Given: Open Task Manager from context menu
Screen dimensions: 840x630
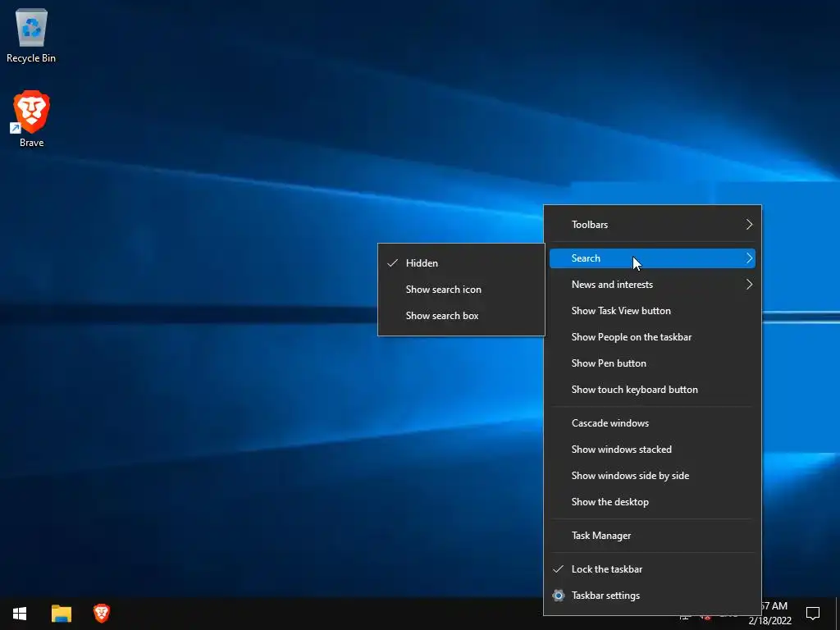Looking at the screenshot, I should 652,536.
